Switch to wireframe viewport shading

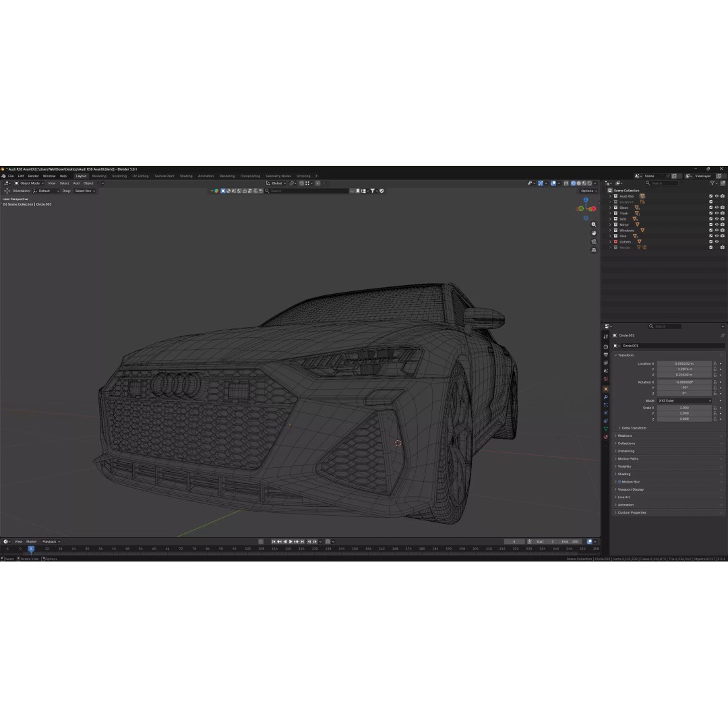574,183
